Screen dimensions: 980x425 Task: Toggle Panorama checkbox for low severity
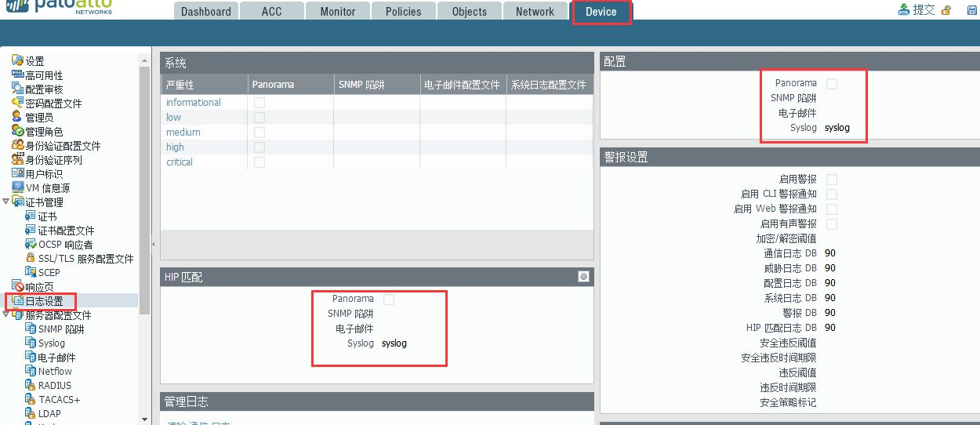point(259,118)
